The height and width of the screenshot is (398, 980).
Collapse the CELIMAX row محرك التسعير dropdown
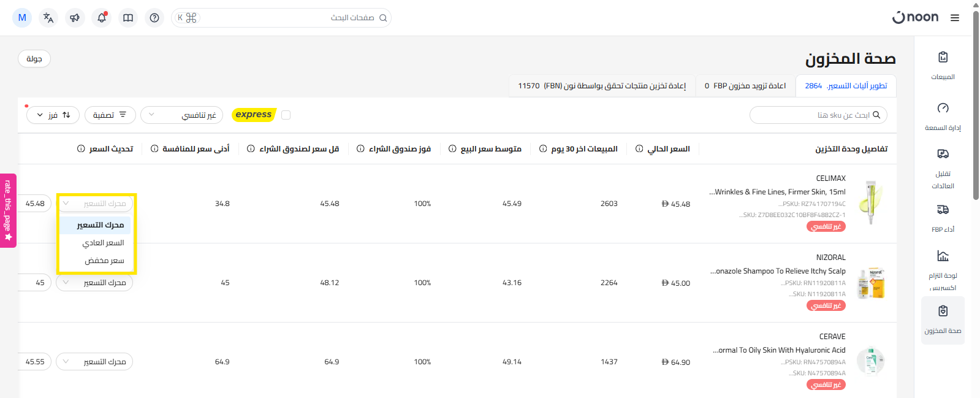click(x=94, y=204)
